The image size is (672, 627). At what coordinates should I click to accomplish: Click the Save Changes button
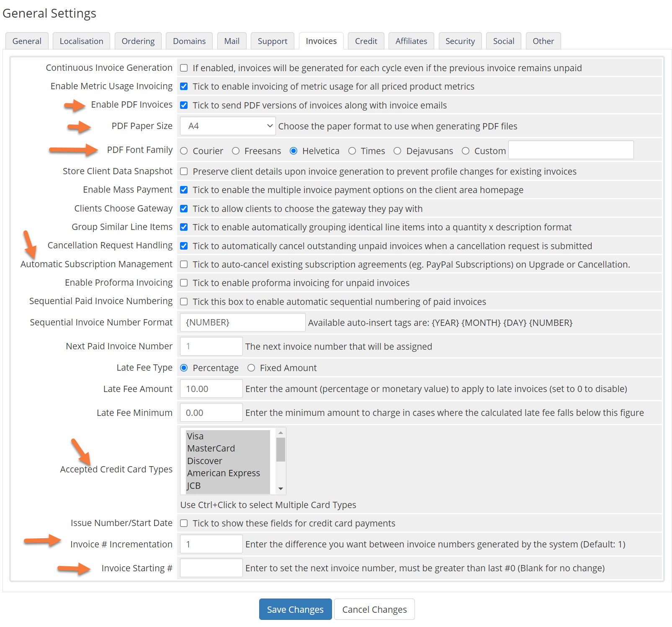pyautogui.click(x=295, y=609)
